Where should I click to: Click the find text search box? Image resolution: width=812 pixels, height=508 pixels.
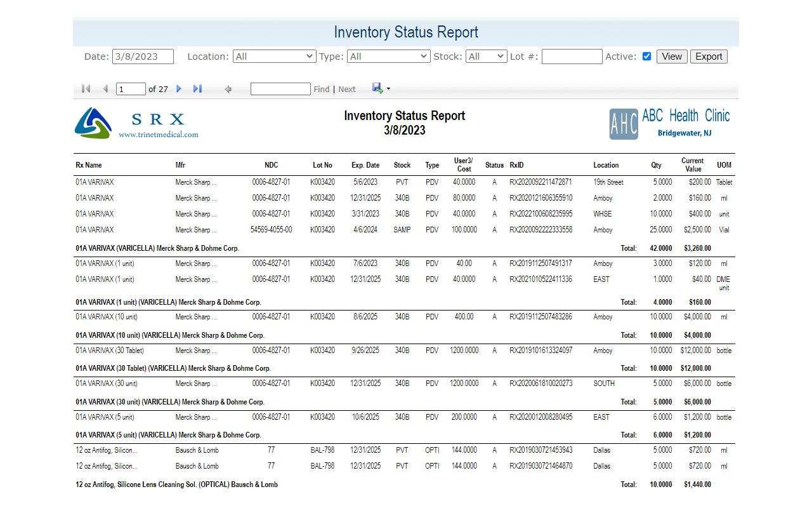pos(280,89)
